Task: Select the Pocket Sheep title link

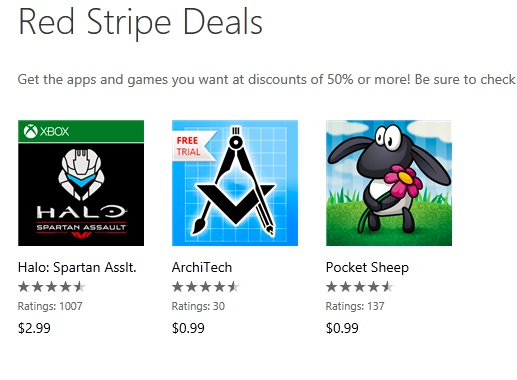Action: (367, 268)
